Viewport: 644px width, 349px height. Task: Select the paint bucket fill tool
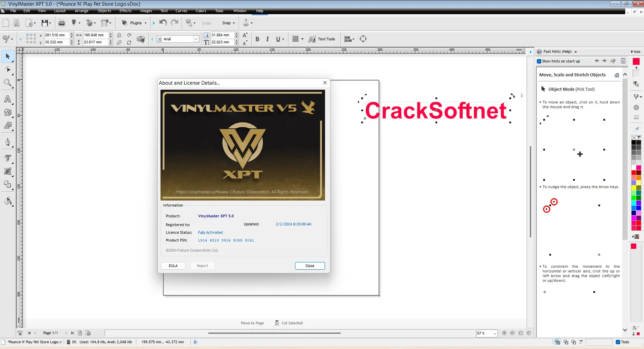[x=8, y=201]
